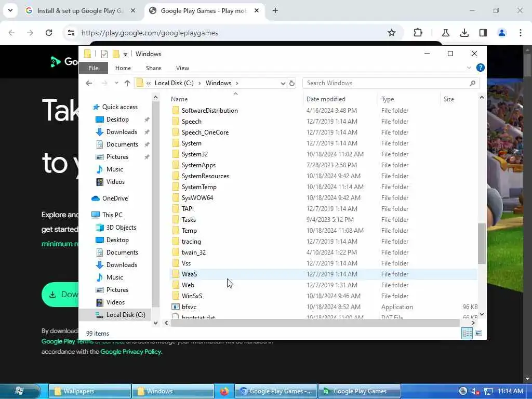The height and width of the screenshot is (399, 532).
Task: Open new Chrome tab plus button
Action: tap(275, 11)
